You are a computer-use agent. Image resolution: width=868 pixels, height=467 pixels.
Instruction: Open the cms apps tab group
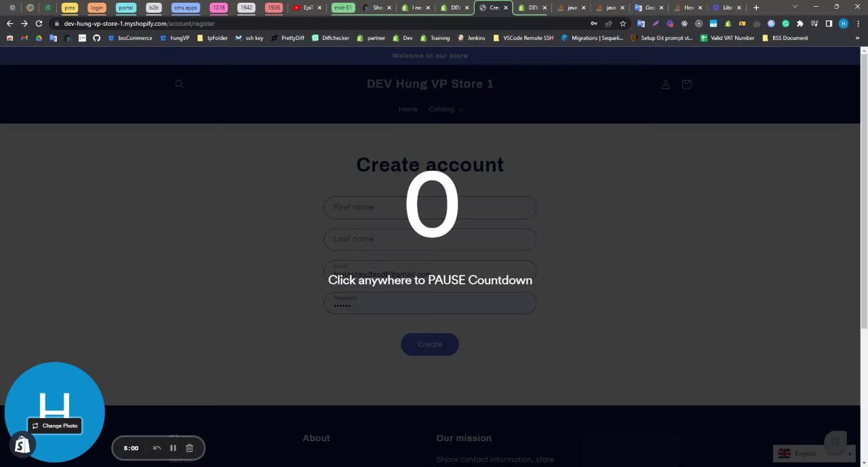pyautogui.click(x=185, y=7)
